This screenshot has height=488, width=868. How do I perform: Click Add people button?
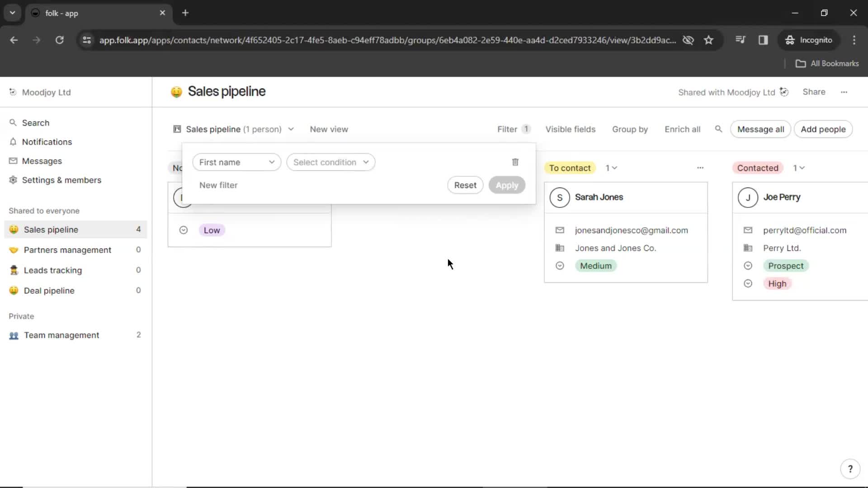[823, 129]
